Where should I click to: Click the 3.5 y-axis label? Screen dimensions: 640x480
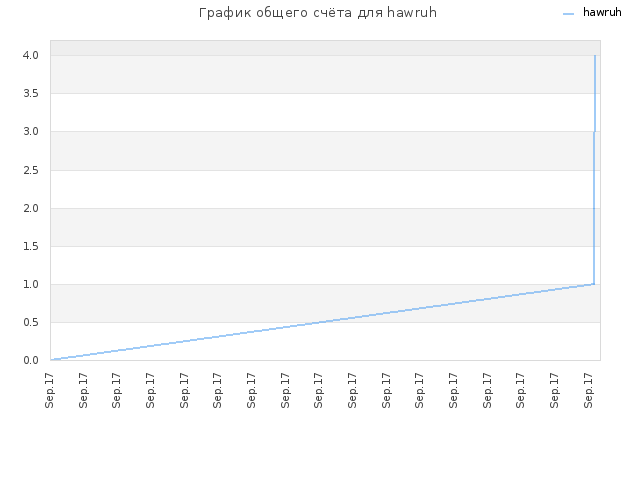[x=31, y=93]
